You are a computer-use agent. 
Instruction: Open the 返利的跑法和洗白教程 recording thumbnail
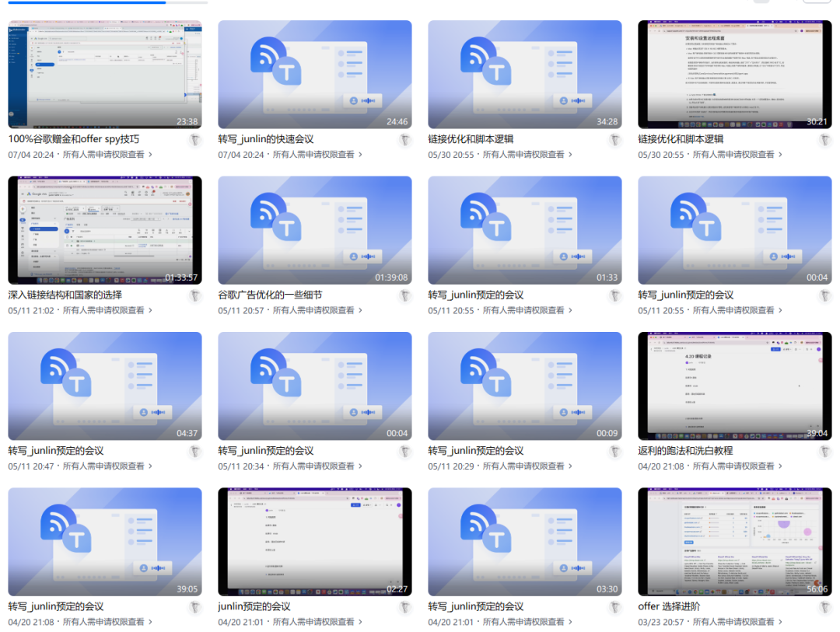point(735,386)
